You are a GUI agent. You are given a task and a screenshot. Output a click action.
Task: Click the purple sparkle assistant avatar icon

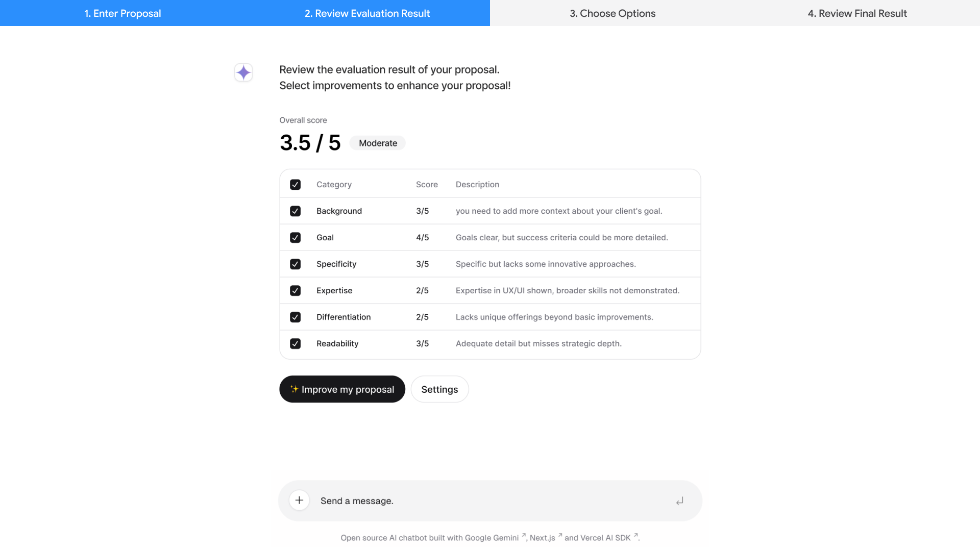243,72
